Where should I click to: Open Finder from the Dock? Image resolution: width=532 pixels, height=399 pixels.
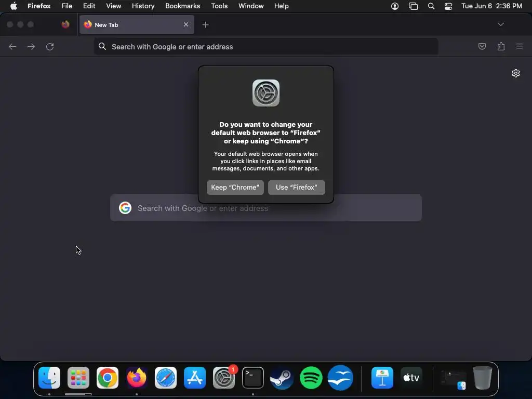coord(49,378)
